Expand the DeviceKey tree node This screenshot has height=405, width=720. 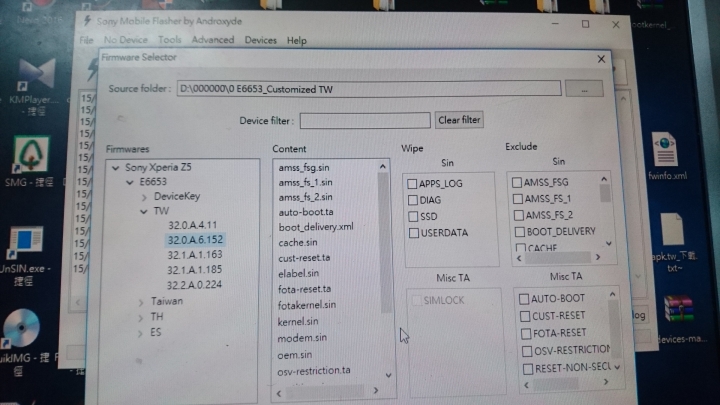144,197
